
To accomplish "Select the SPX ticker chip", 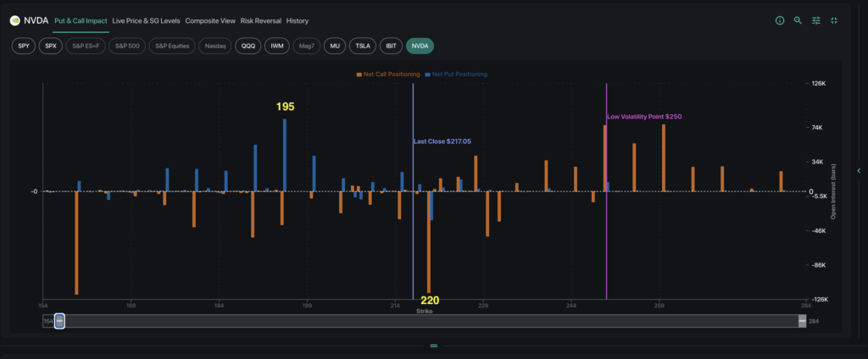I will tap(51, 46).
